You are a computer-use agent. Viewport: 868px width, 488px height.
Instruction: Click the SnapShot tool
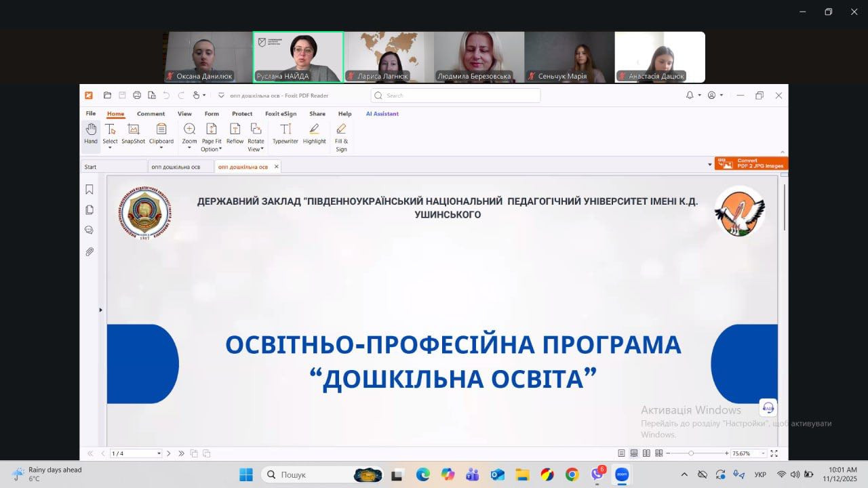click(x=133, y=133)
